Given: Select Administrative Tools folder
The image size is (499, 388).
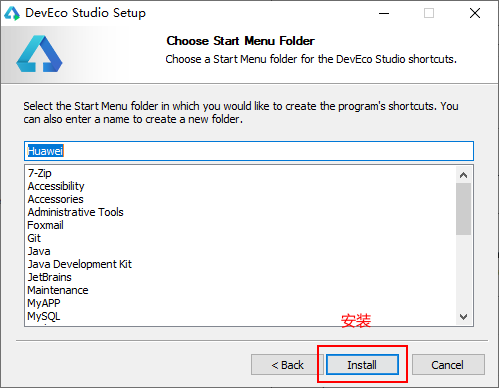Looking at the screenshot, I should [x=75, y=212].
